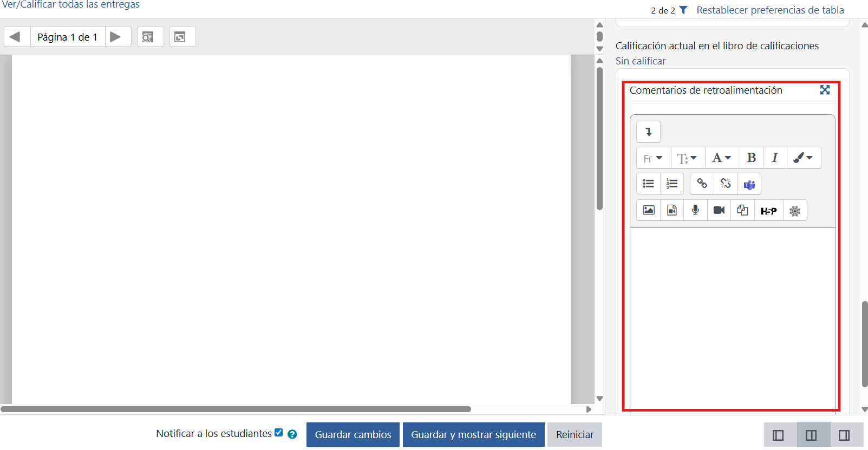Insert H5P content into editor
This screenshot has height=450, width=868.
[x=768, y=211]
